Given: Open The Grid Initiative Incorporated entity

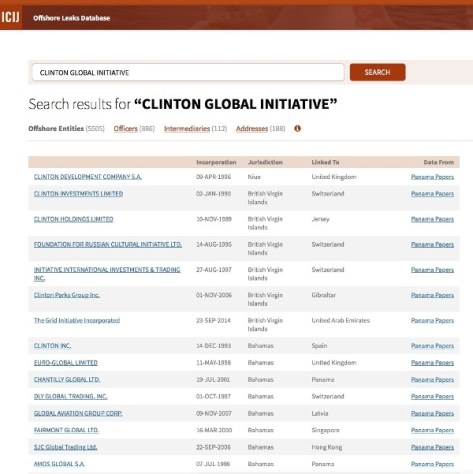Looking at the screenshot, I should 77,320.
